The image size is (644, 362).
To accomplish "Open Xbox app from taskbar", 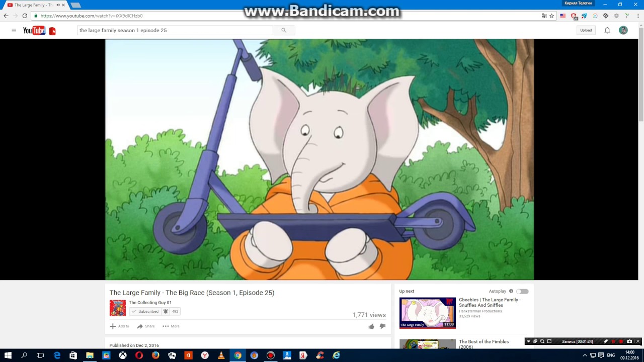I will (122, 355).
